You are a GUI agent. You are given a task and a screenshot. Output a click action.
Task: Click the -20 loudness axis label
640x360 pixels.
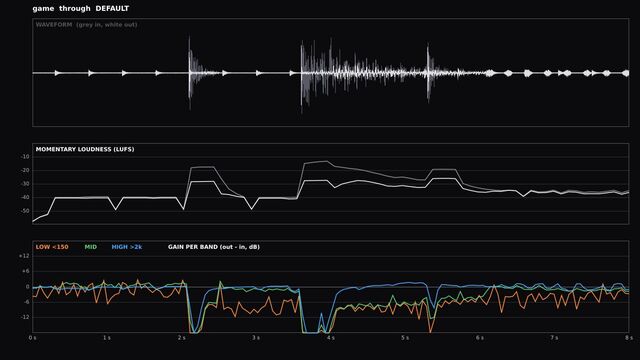[x=25, y=170]
